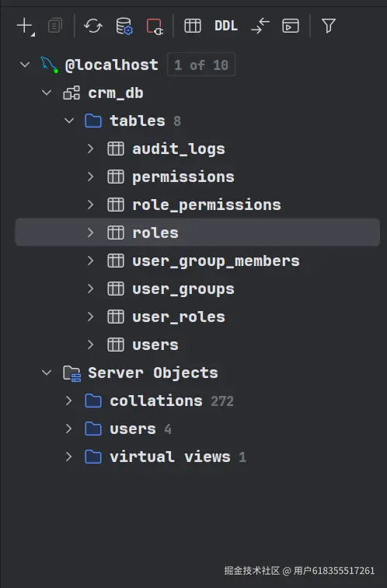The image size is (387, 588).
Task: Click the Filter funnel icon
Action: tap(329, 26)
